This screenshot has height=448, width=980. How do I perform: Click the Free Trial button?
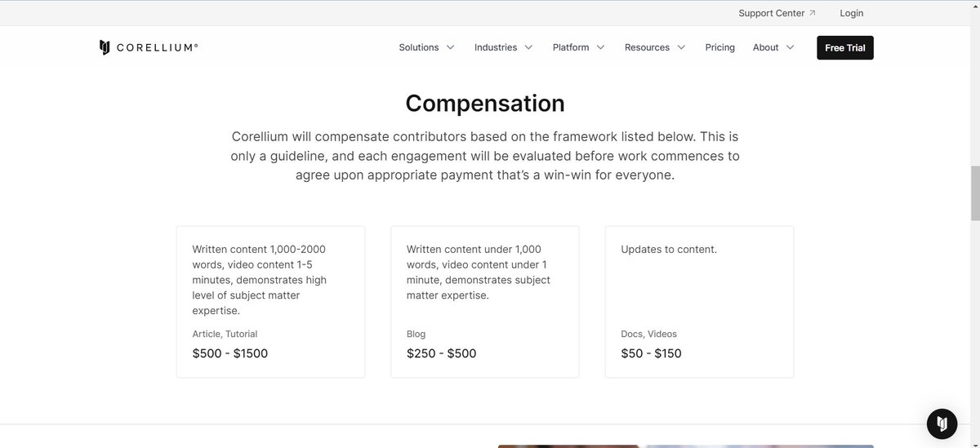tap(845, 48)
